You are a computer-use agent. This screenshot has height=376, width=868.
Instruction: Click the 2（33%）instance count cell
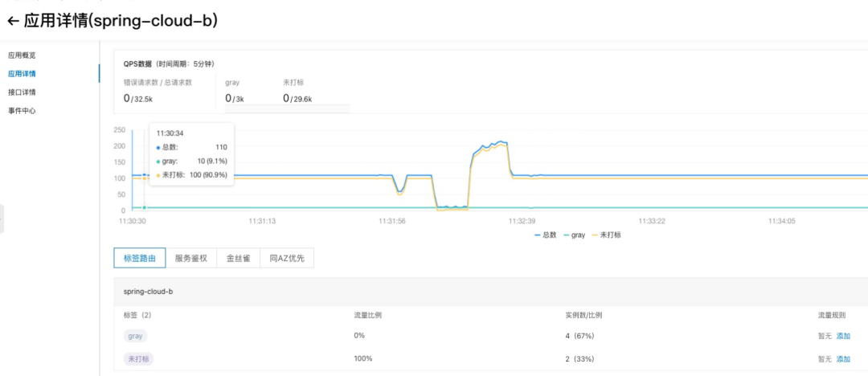pyautogui.click(x=579, y=359)
